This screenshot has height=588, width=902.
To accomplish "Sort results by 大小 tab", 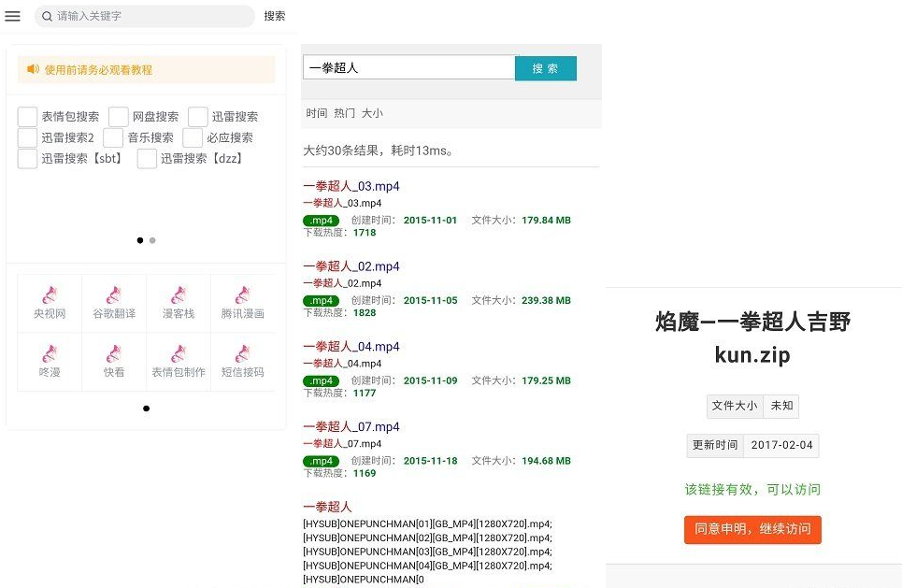I will [x=372, y=113].
